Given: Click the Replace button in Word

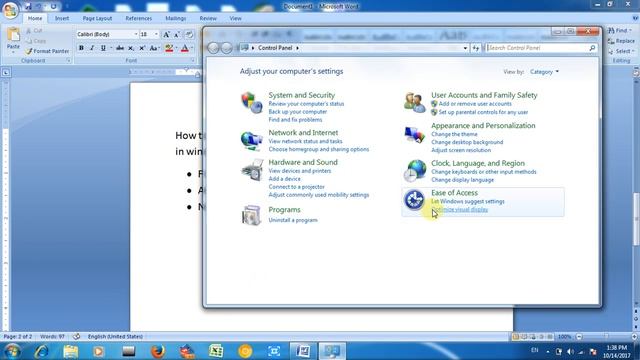Looking at the screenshot, I should tap(621, 41).
